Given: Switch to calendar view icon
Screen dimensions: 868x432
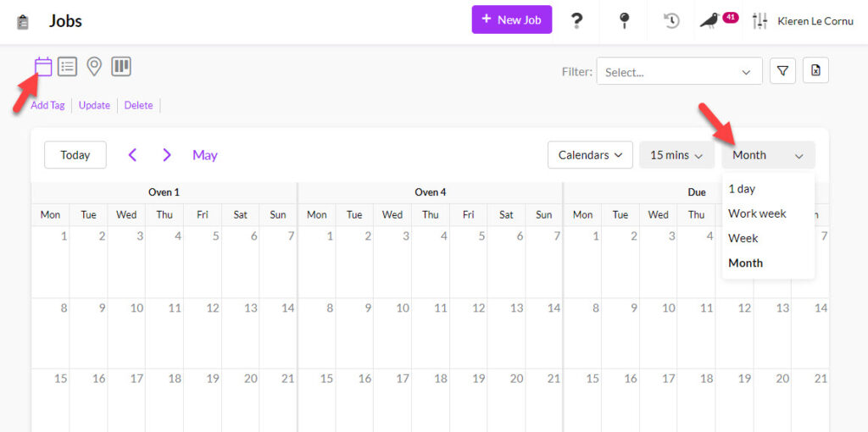Looking at the screenshot, I should (43, 66).
